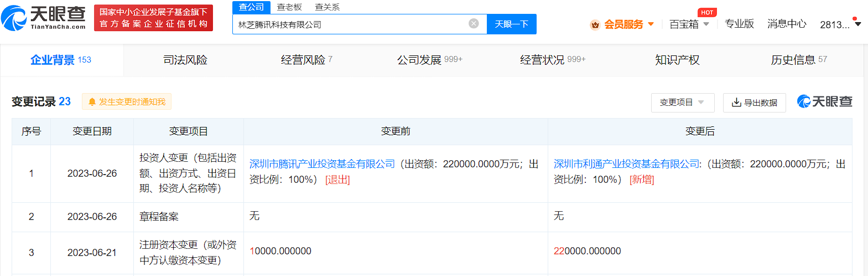Open the 变更项目 filter dropdown
Image resolution: width=868 pixels, height=276 pixels.
coord(683,103)
